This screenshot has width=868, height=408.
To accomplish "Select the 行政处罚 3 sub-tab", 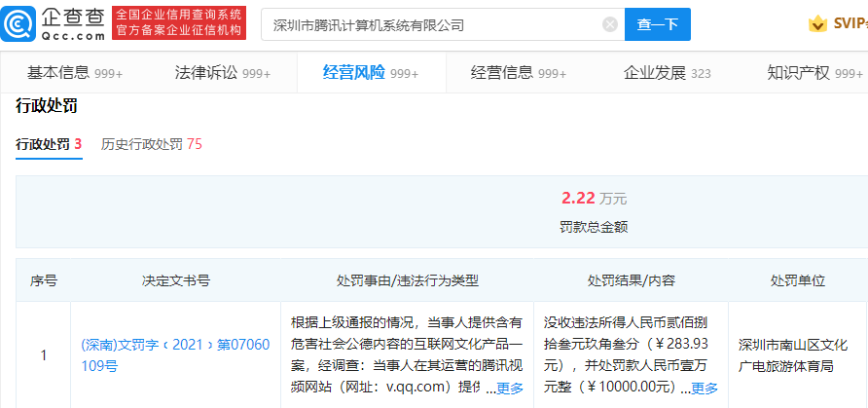I will (48, 144).
